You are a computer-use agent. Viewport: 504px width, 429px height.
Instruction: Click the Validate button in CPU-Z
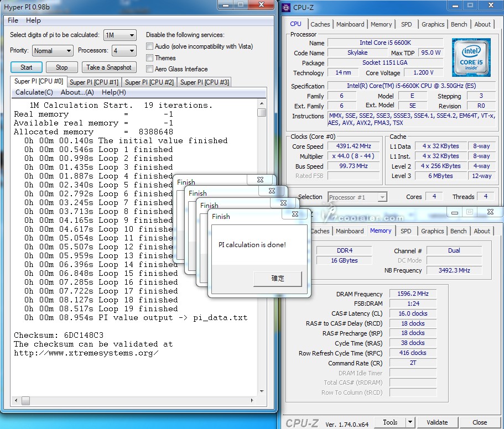(x=437, y=422)
